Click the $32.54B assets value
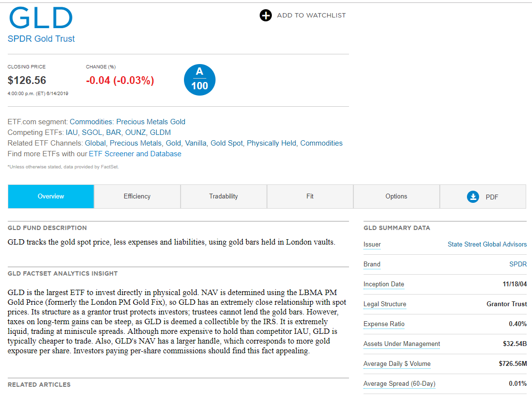532x395 pixels. point(515,344)
